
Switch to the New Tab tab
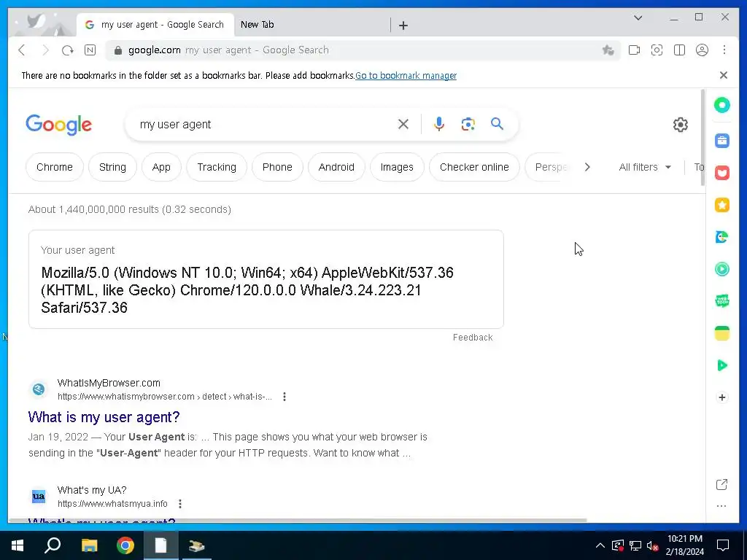(258, 25)
